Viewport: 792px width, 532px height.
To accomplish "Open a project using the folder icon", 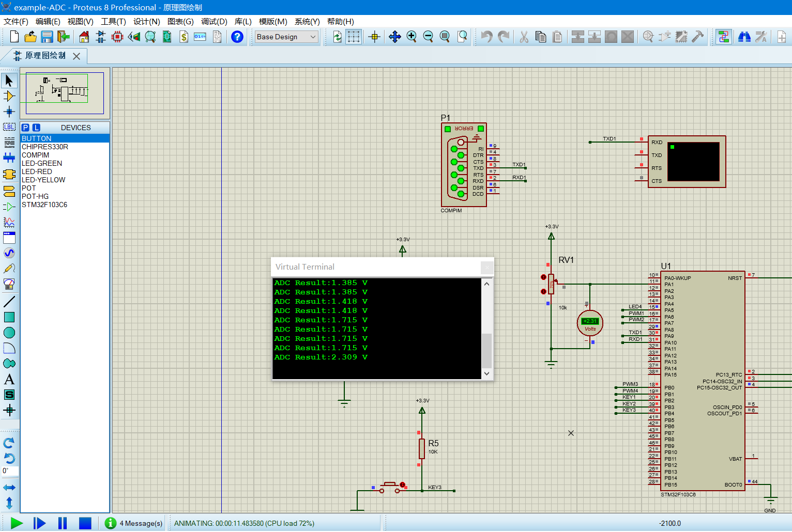I will point(31,37).
